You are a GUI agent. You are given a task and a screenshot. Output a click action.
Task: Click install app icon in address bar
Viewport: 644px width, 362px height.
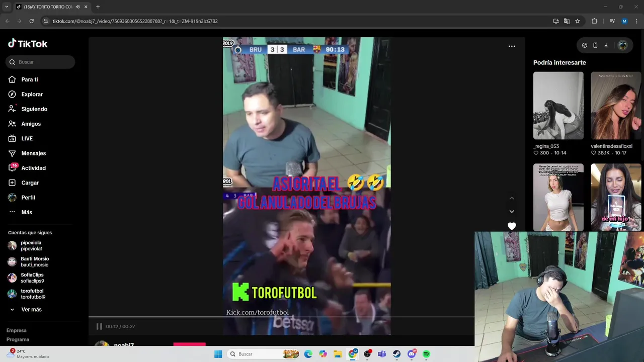[556, 21]
